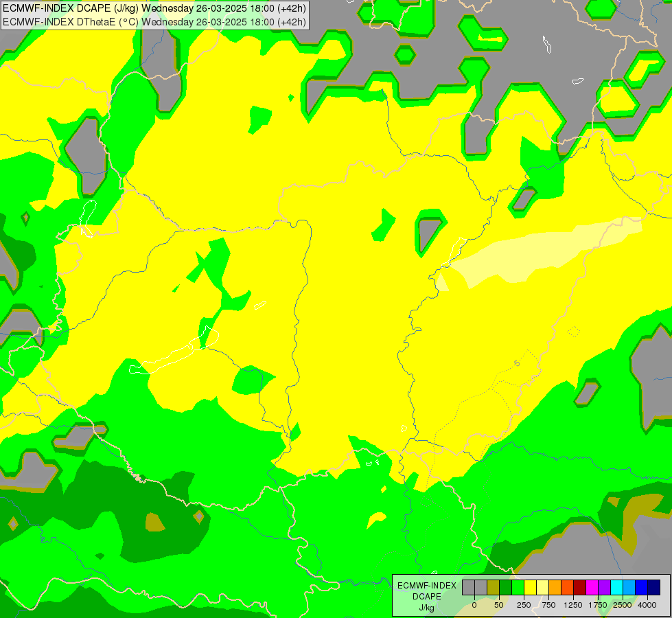Select the bright yellow legend swatch
Image resolution: width=672 pixels, height=618 pixels.
tap(530, 588)
